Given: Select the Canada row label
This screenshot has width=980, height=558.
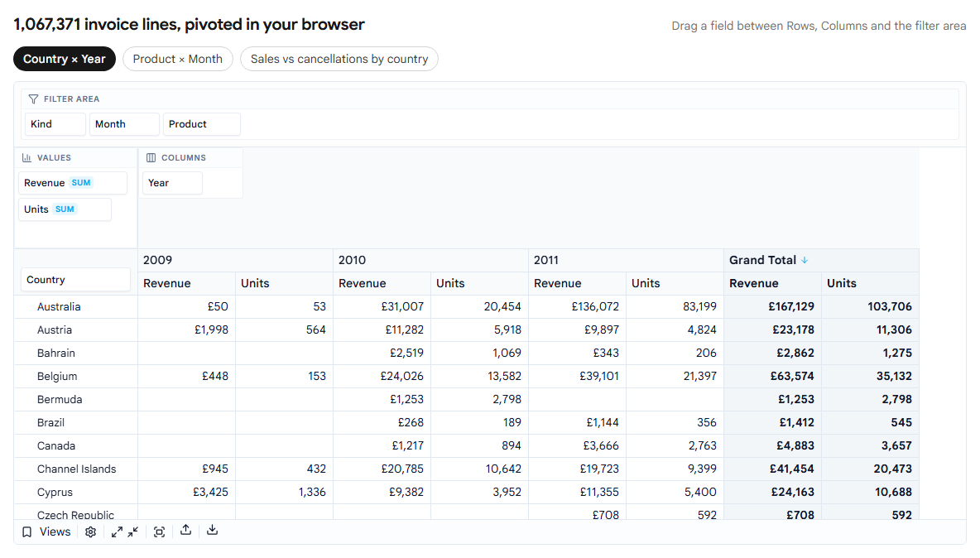Looking at the screenshot, I should pyautogui.click(x=55, y=445).
